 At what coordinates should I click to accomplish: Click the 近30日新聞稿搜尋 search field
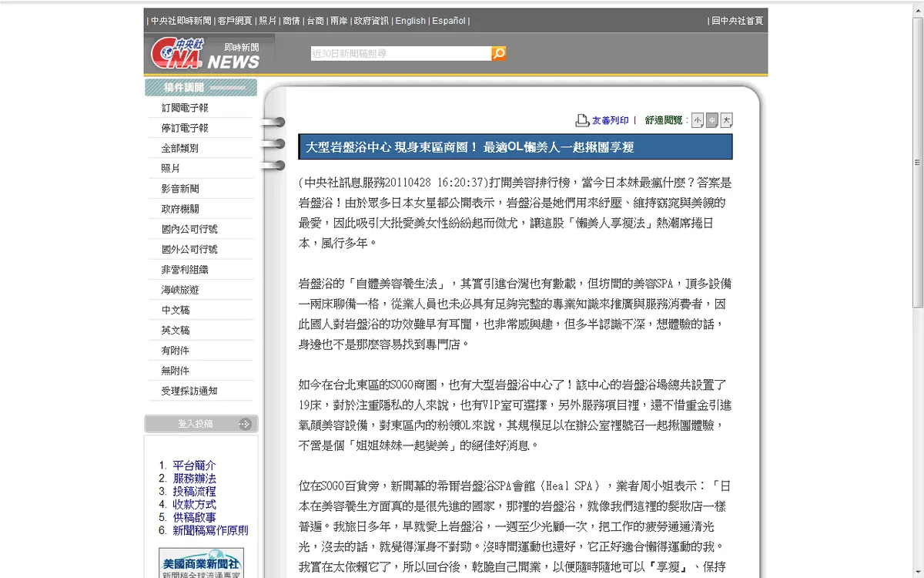coord(400,53)
